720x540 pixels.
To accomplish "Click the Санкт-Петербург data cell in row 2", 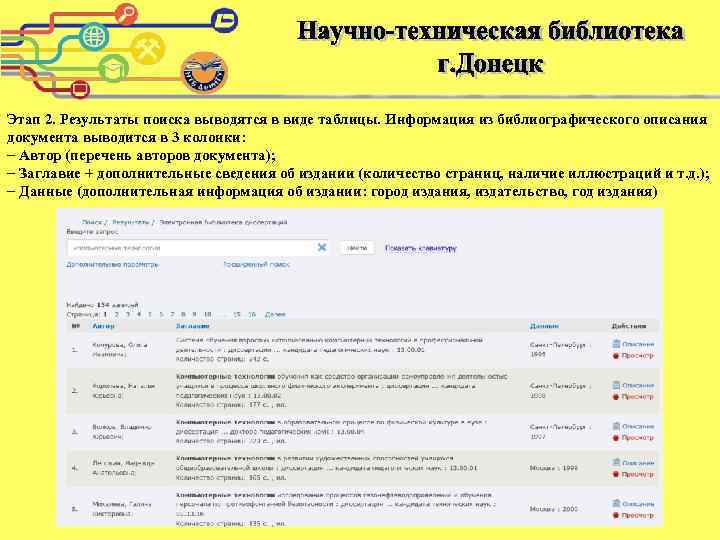I will tap(561, 390).
